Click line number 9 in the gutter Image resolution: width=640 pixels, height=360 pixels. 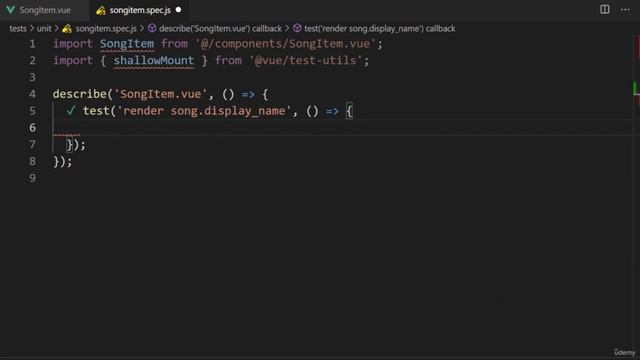[32, 178]
